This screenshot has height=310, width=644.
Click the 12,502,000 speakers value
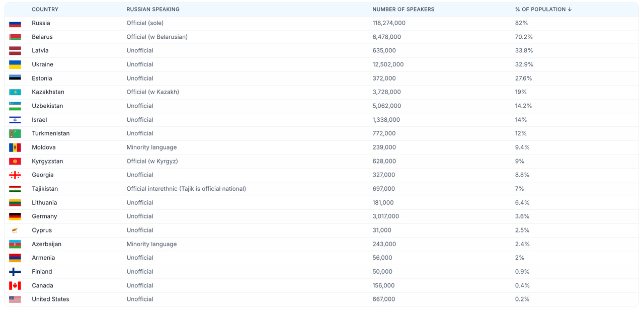coord(388,65)
